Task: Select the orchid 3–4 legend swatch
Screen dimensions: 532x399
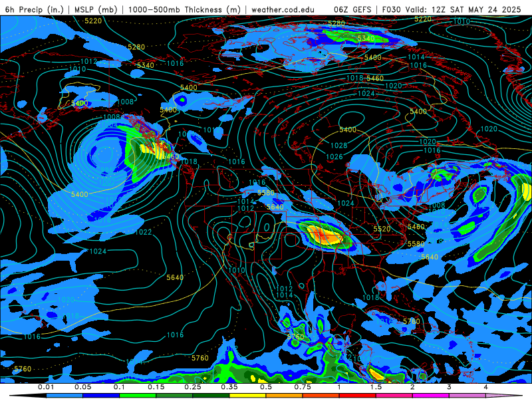Action: click(x=467, y=396)
